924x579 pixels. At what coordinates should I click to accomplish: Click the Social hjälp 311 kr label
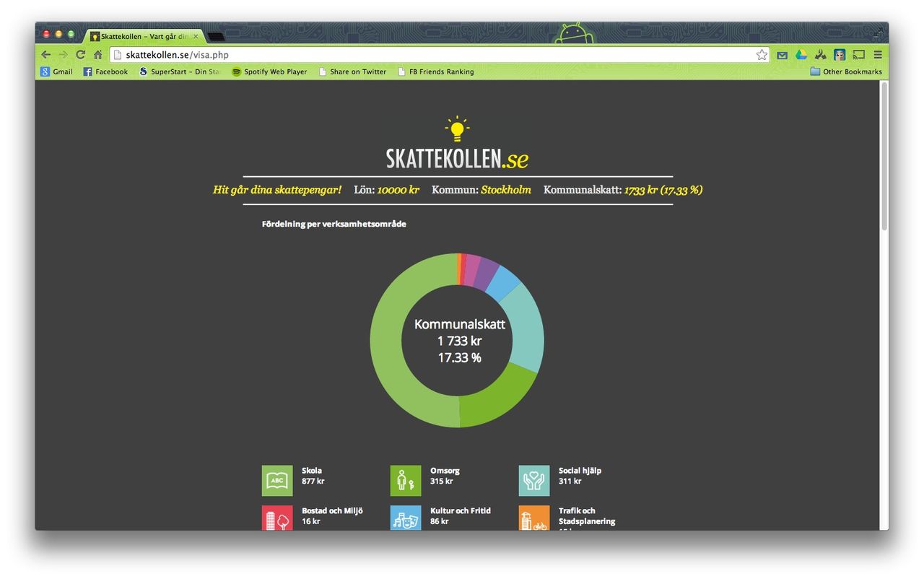[580, 476]
